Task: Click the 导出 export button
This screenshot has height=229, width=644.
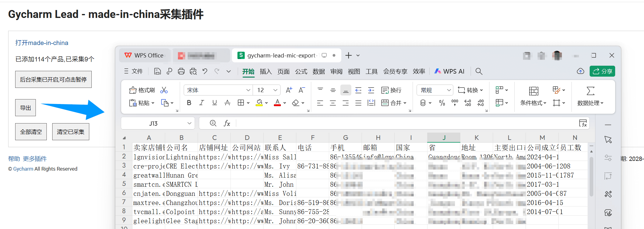Action: 26,108
